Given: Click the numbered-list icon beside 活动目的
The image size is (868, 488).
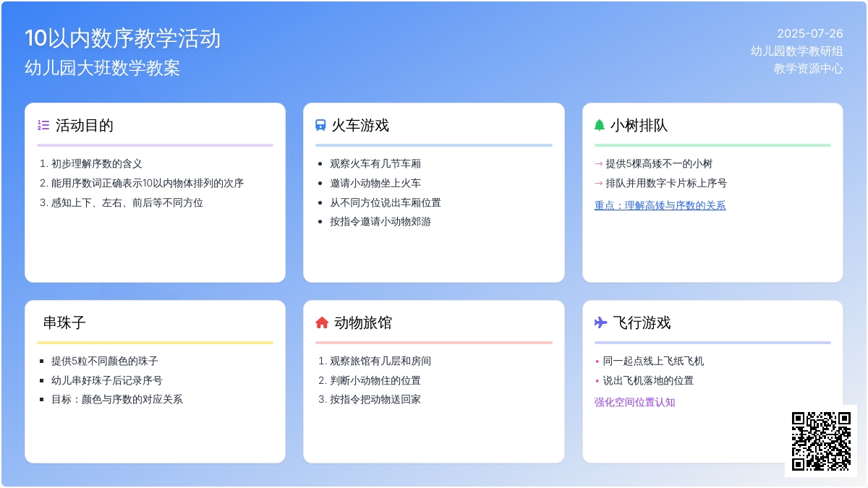Looking at the screenshot, I should click(x=43, y=125).
